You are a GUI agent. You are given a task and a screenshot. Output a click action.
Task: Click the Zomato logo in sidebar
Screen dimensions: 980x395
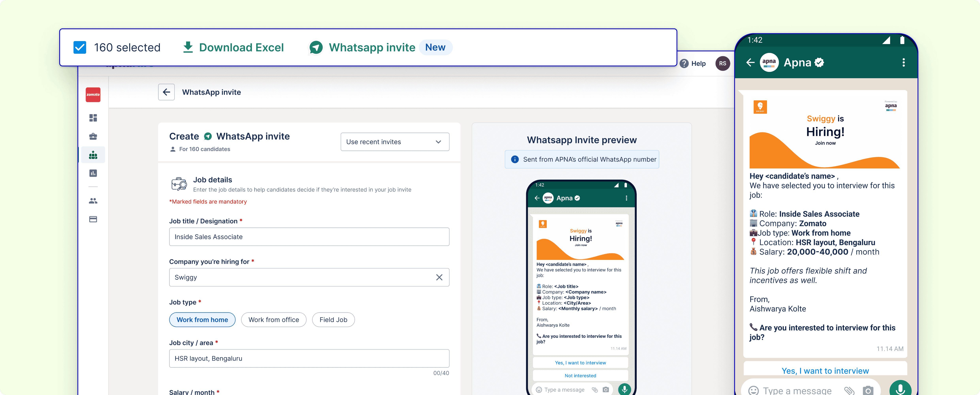[x=93, y=95]
